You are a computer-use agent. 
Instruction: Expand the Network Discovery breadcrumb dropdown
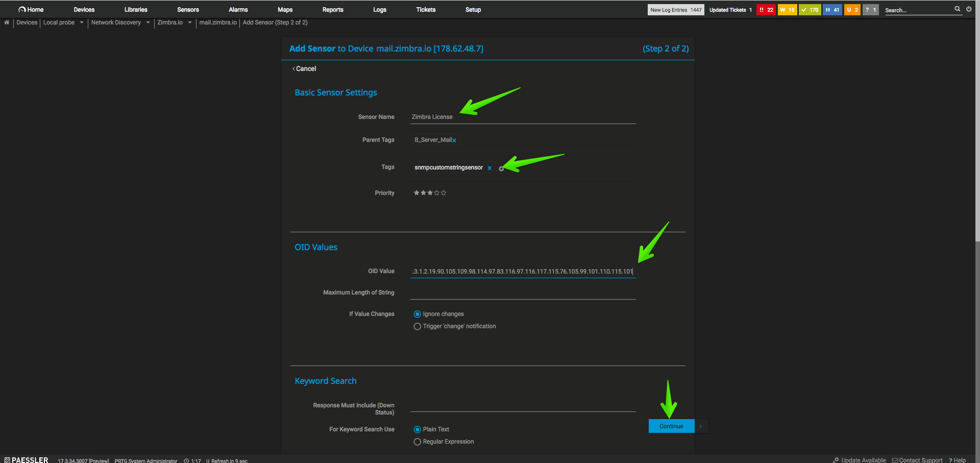[148, 22]
